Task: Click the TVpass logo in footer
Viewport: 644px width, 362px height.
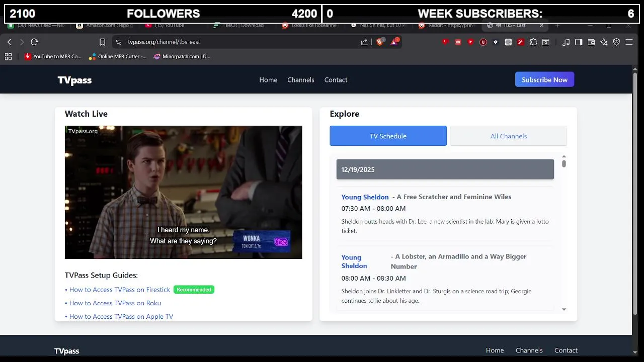Action: coord(67,351)
